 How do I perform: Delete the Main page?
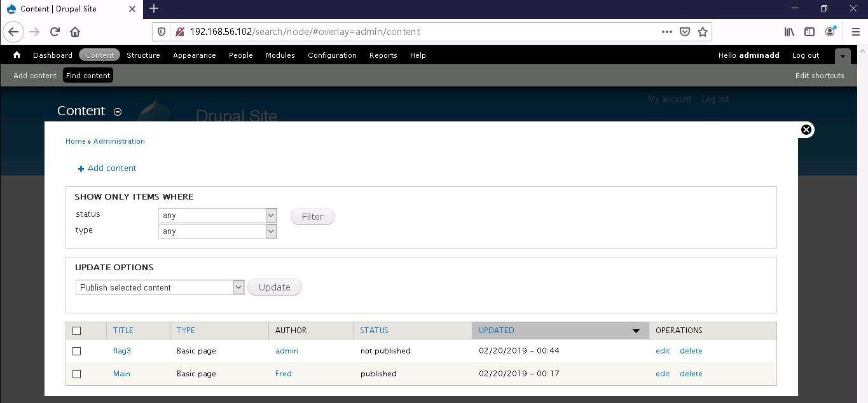point(691,374)
